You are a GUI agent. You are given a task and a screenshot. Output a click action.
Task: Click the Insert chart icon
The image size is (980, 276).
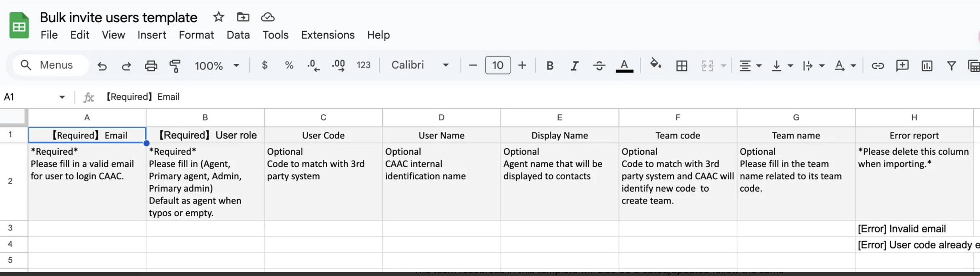(926, 65)
